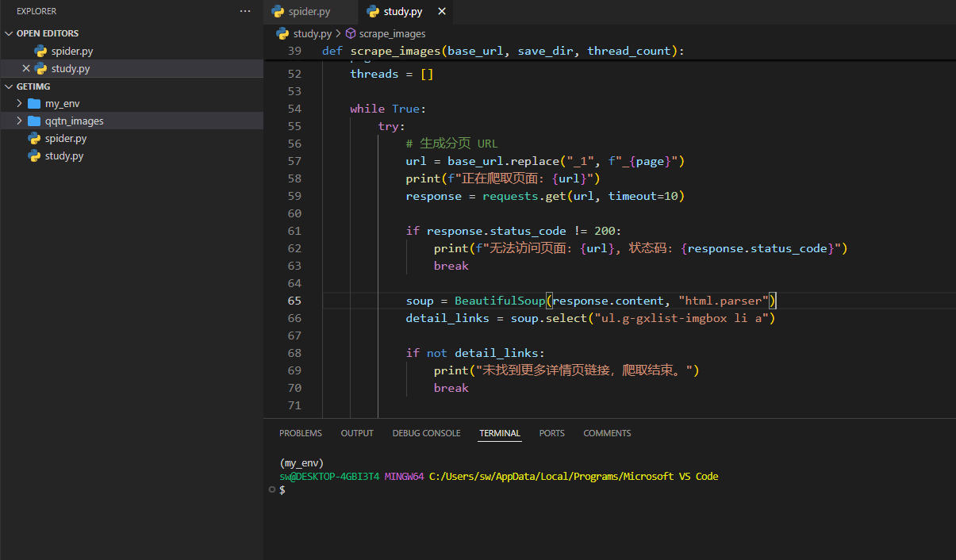This screenshot has height=560, width=956.
Task: Click the qqtn_images folder icon
Action: point(34,121)
